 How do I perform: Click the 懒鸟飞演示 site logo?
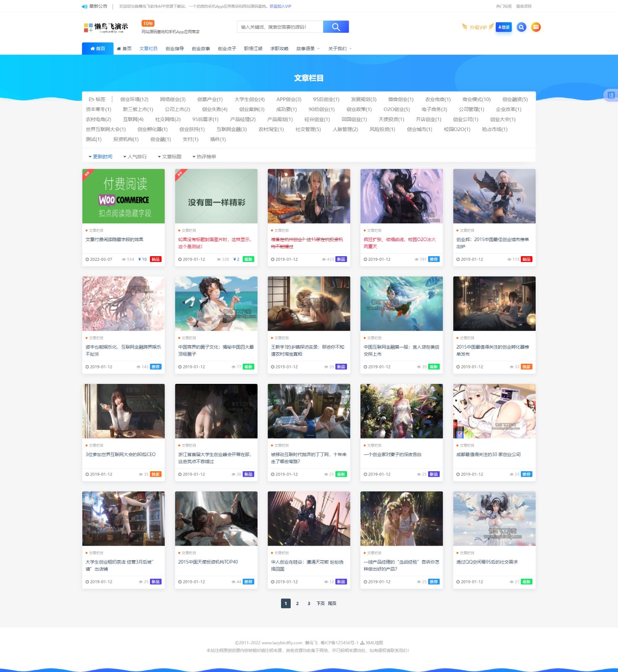pyautogui.click(x=106, y=28)
